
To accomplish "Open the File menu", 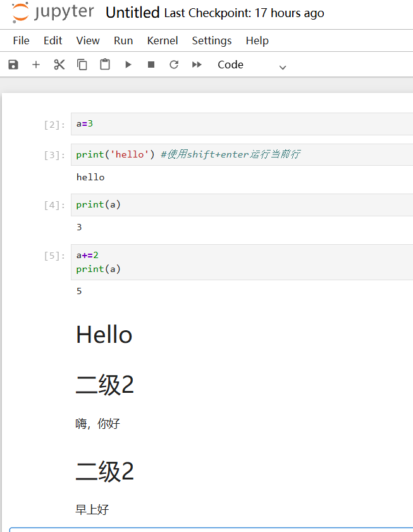I will point(21,40).
